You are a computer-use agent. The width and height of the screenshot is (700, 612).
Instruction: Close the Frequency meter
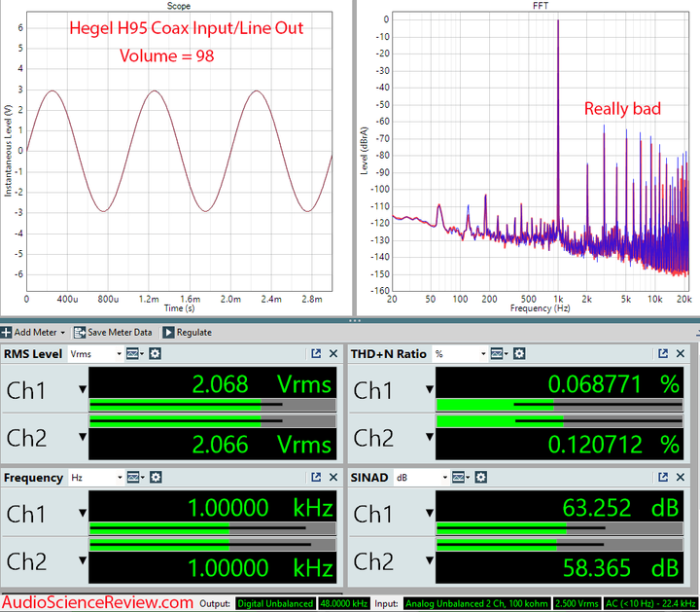pyautogui.click(x=333, y=477)
